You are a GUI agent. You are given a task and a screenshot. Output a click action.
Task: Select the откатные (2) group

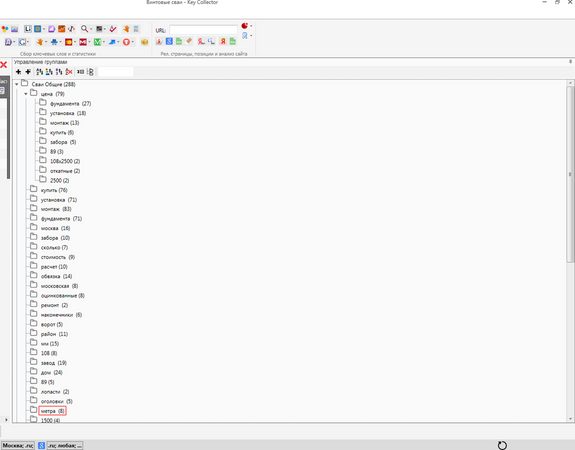(x=65, y=171)
